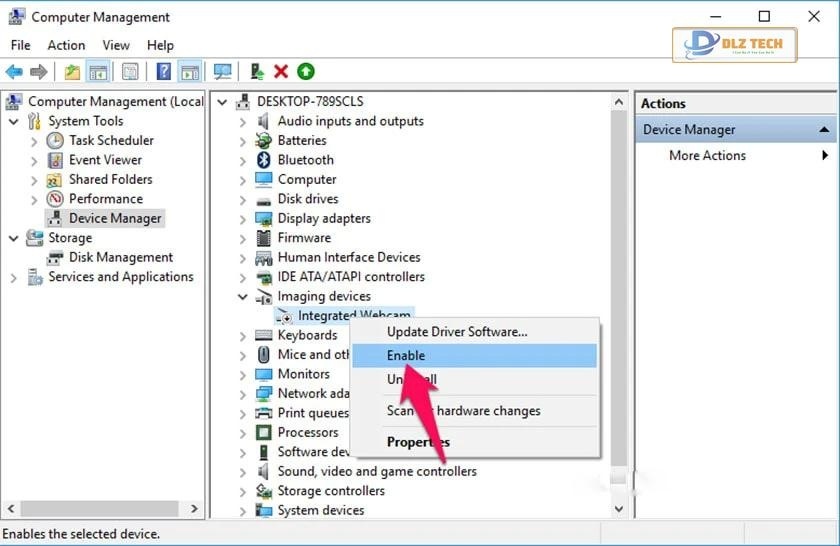The image size is (840, 546).
Task: Select Update Driver Software in context menu
Action: tap(456, 332)
